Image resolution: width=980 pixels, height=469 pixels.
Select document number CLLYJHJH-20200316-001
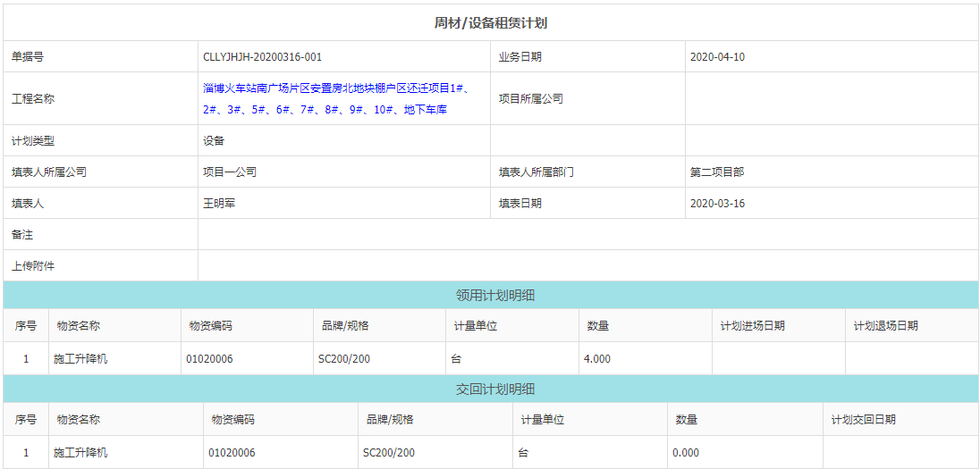pyautogui.click(x=263, y=57)
